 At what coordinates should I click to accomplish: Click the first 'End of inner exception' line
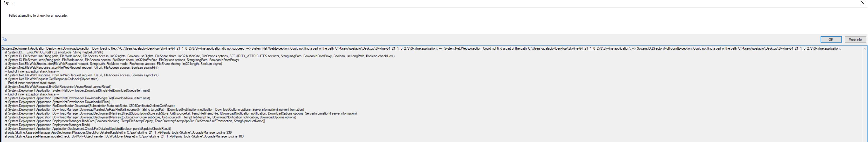(x=32, y=71)
